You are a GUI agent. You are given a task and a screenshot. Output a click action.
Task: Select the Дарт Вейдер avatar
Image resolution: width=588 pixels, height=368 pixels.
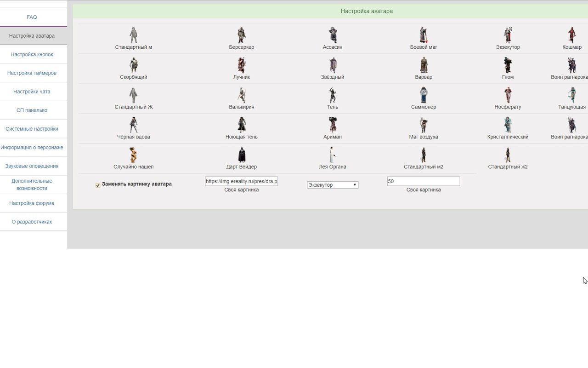point(241,155)
